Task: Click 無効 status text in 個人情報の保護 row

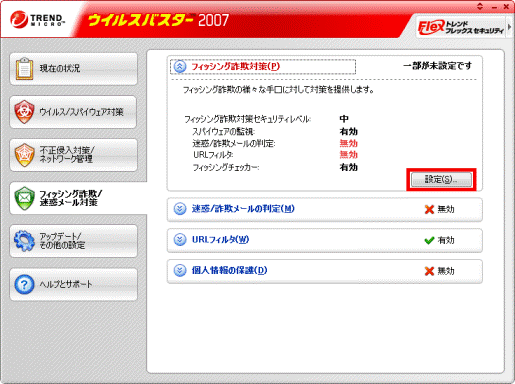Action: point(446,271)
